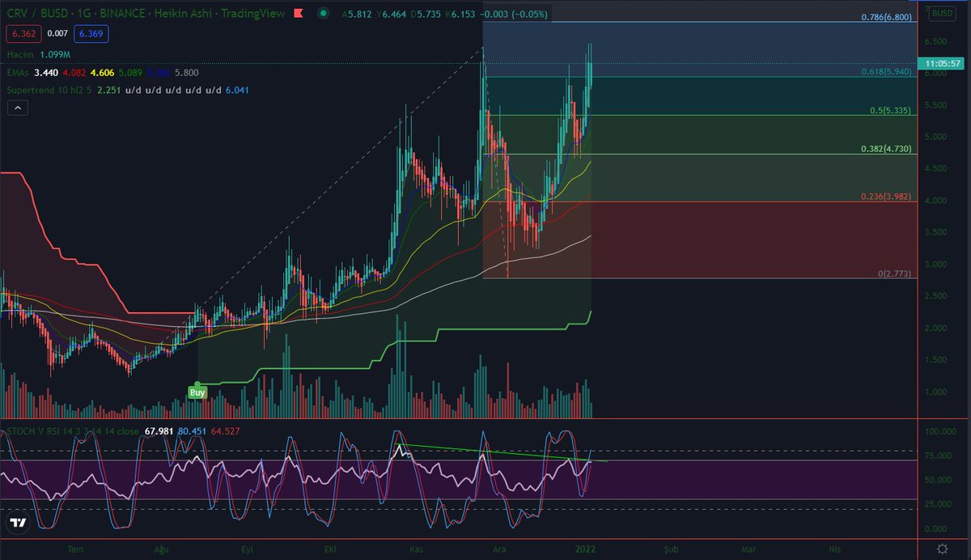Click the green Buy signal label
Image resolution: width=971 pixels, height=560 pixels.
click(197, 392)
